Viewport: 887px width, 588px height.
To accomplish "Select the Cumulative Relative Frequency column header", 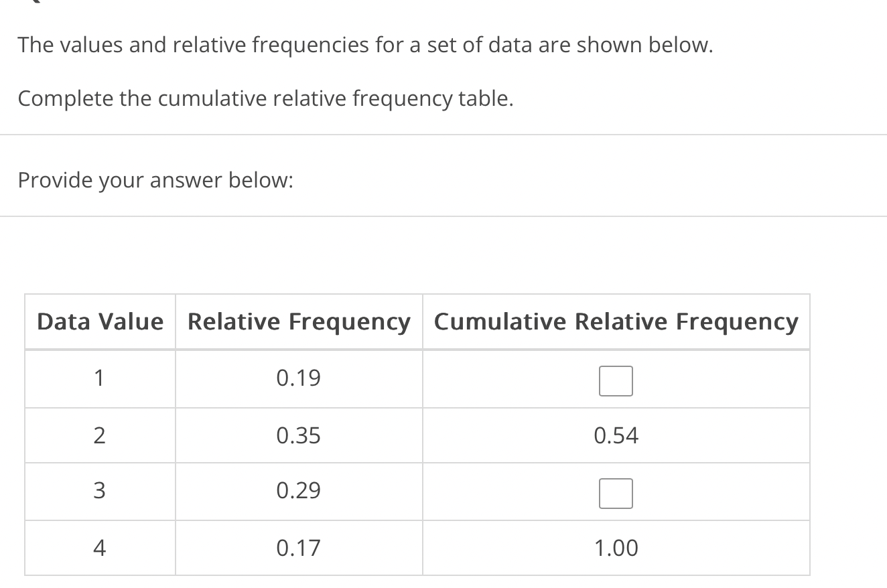I will click(616, 322).
